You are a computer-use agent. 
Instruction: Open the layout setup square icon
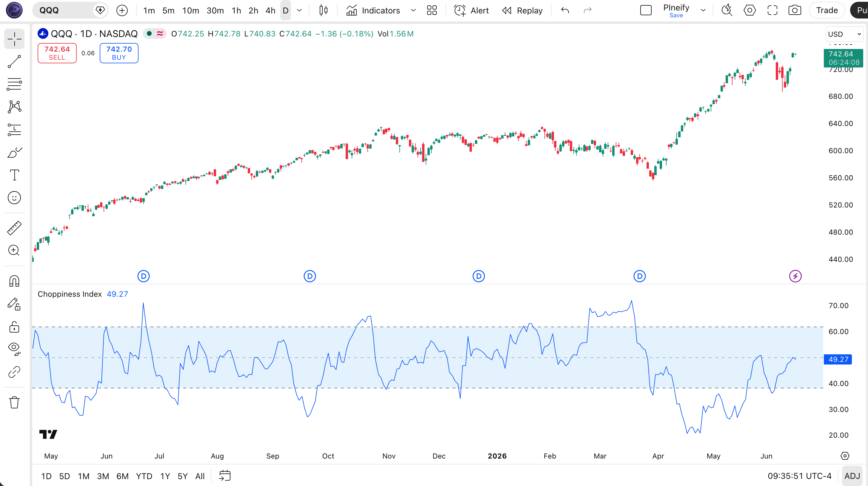pos(646,10)
